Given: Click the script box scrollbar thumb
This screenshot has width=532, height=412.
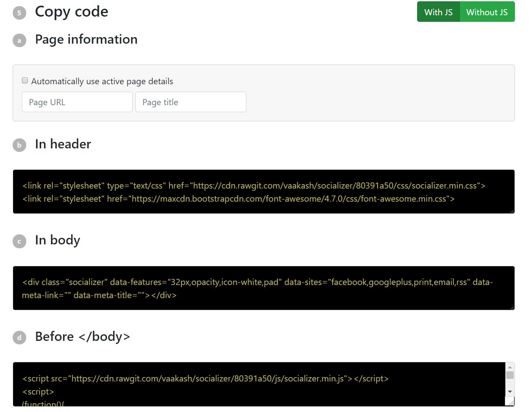Looking at the screenshot, I should point(510,375).
